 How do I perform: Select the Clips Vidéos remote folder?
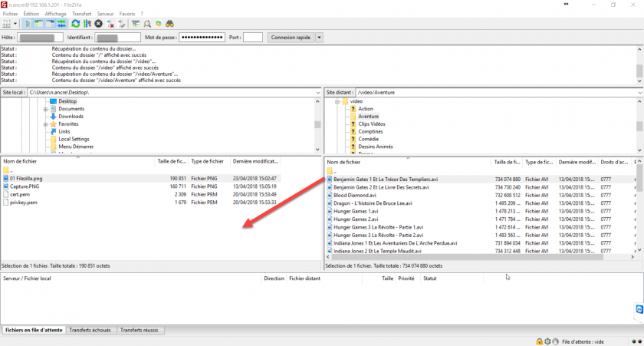pyautogui.click(x=372, y=124)
